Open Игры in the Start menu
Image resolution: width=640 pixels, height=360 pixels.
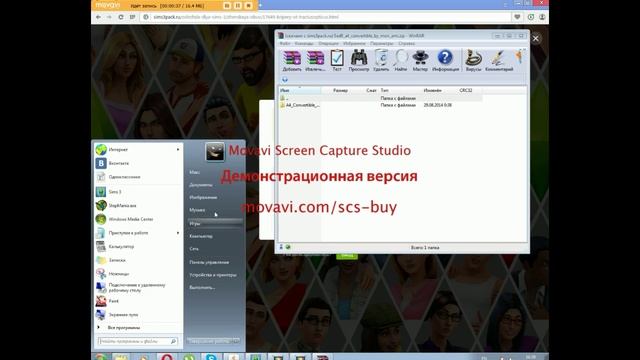click(215, 223)
